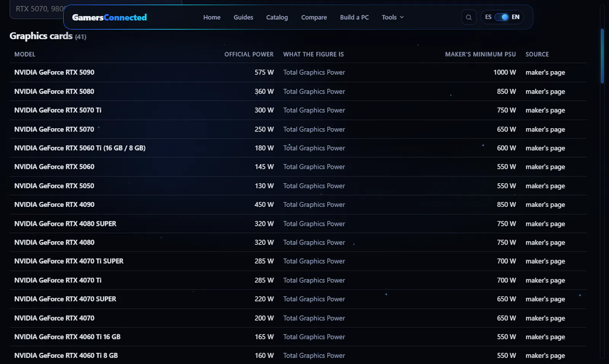609x364 pixels.
Task: Click the SOURCE column header
Action: coord(537,54)
